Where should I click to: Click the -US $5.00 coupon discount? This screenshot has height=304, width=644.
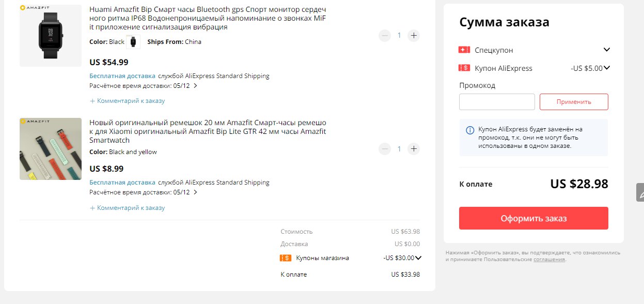tap(586, 68)
